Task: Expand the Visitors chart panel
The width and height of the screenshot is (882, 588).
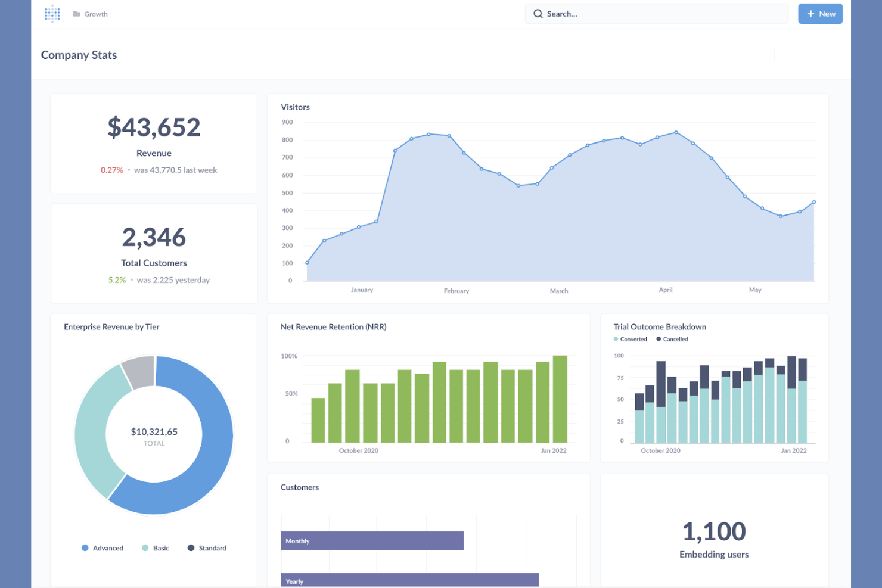Action: (296, 107)
